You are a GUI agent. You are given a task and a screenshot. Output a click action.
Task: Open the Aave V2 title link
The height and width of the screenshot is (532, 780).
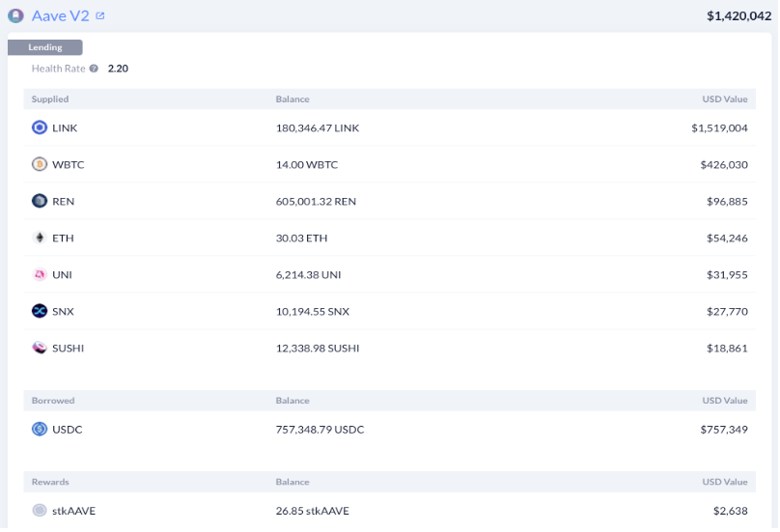[x=60, y=15]
